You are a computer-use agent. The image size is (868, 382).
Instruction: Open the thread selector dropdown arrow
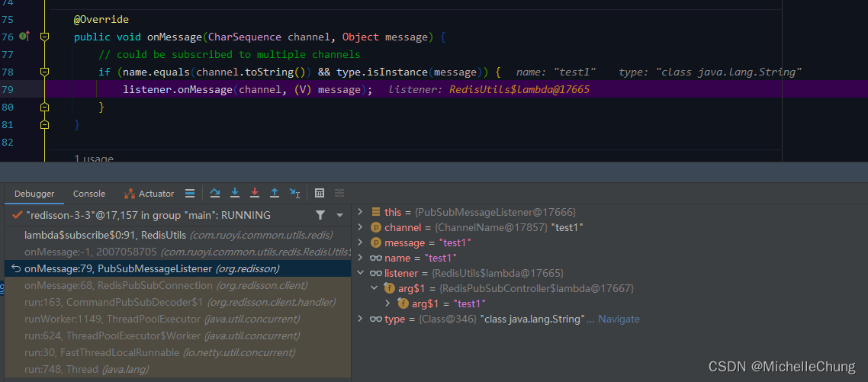(340, 215)
